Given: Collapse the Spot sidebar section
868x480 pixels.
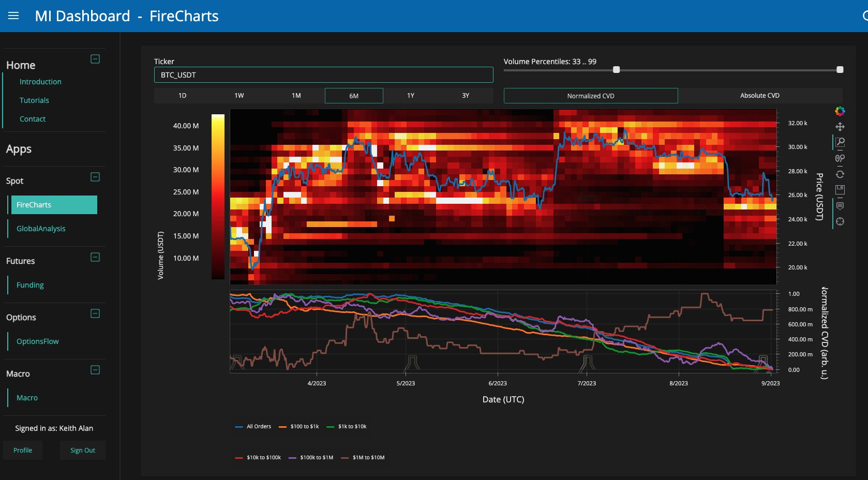Looking at the screenshot, I should [95, 177].
